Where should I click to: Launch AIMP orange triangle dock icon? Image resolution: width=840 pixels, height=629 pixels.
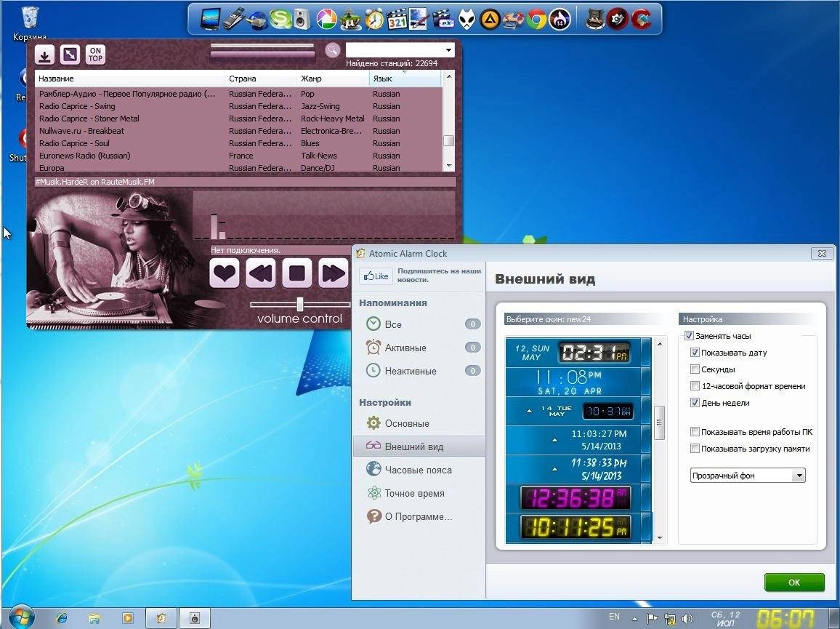pos(490,20)
